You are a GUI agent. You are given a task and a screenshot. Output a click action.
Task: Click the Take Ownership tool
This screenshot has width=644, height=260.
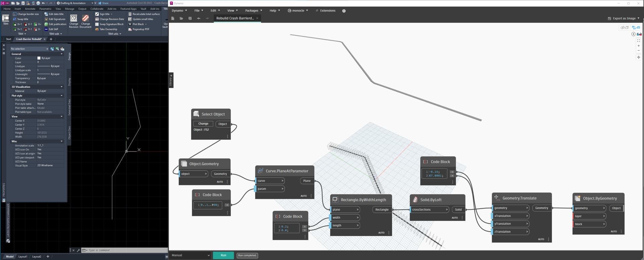106,29
